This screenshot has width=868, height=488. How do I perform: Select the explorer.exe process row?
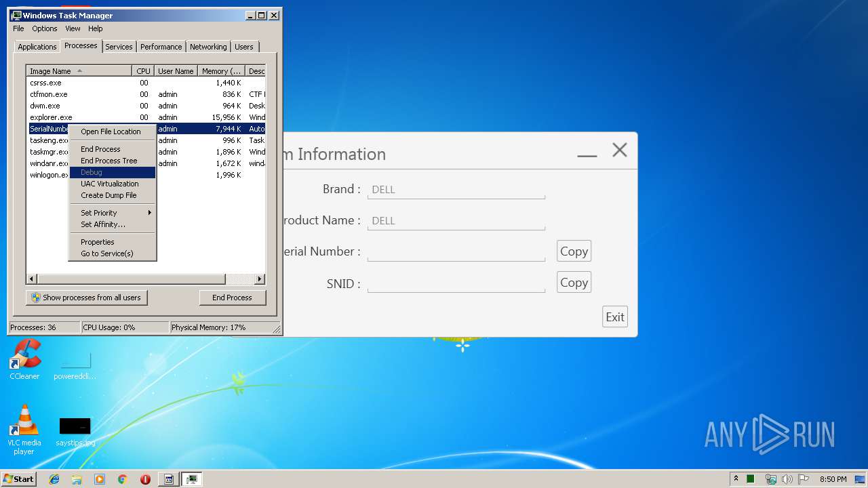coord(146,117)
